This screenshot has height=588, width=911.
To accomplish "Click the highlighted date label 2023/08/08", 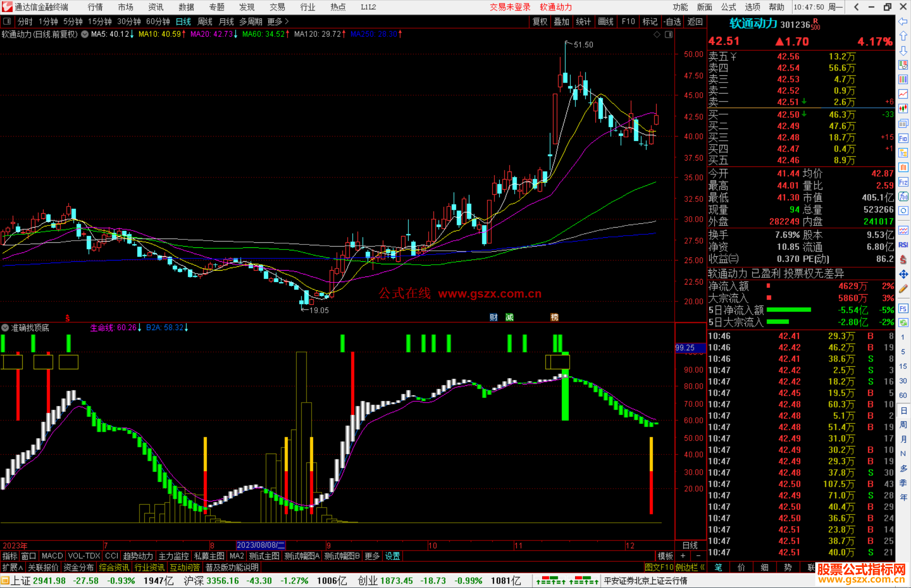I will pyautogui.click(x=261, y=545).
